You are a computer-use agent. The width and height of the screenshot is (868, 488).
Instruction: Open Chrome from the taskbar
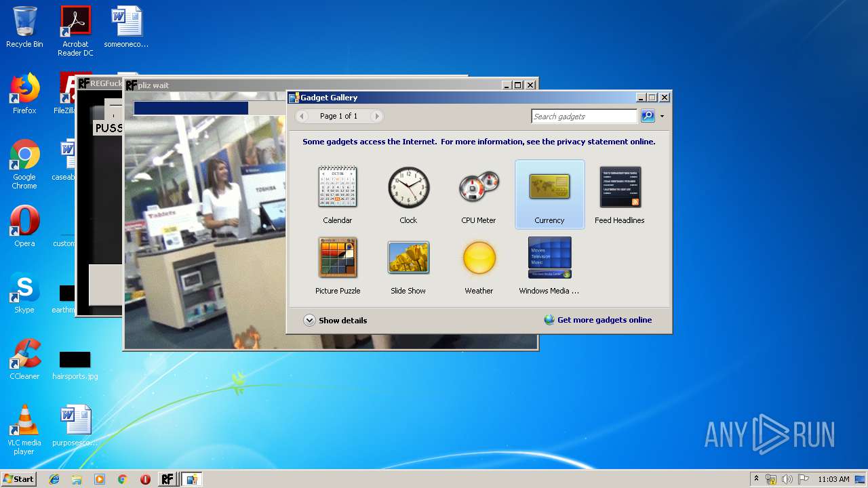(122, 479)
